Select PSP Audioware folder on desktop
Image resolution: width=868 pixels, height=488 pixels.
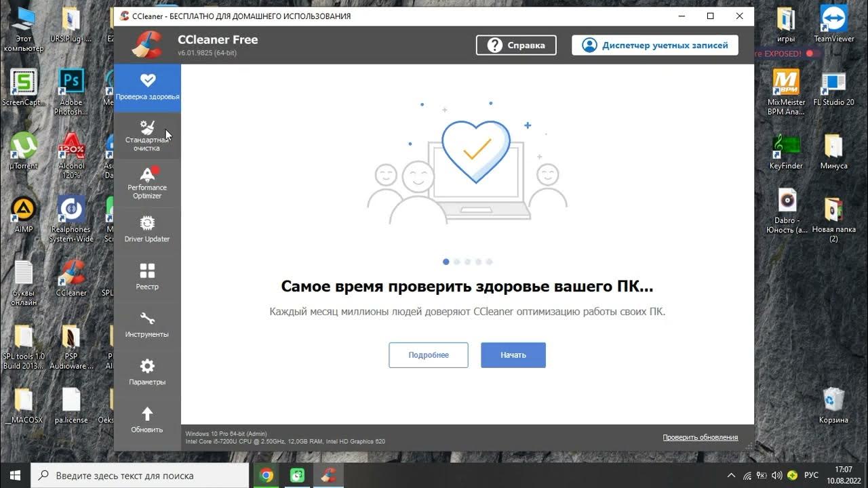71,346
